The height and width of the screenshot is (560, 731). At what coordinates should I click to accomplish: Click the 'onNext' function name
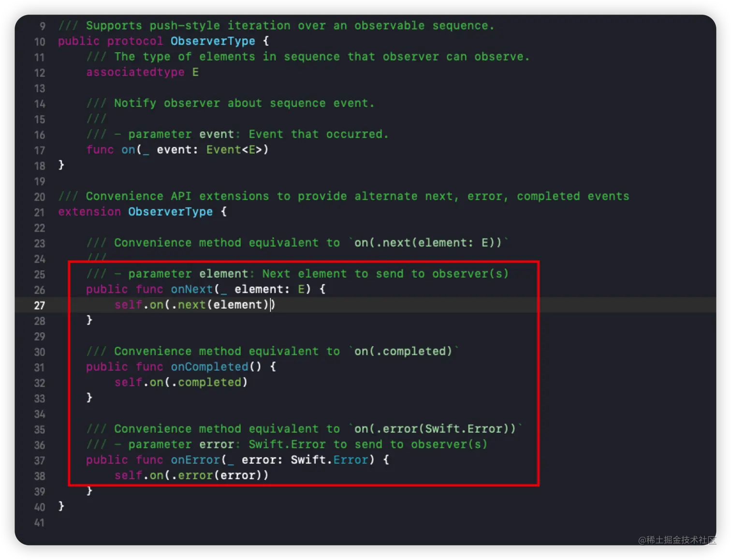[x=192, y=289]
